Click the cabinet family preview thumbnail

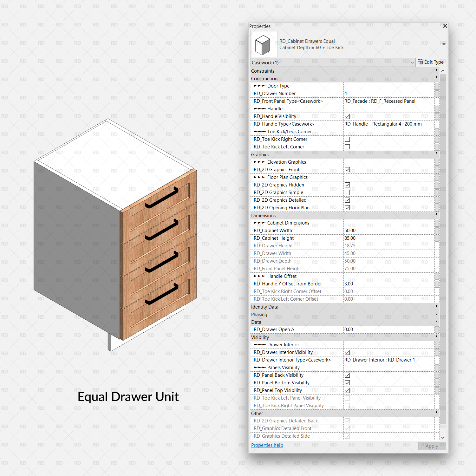[264, 44]
